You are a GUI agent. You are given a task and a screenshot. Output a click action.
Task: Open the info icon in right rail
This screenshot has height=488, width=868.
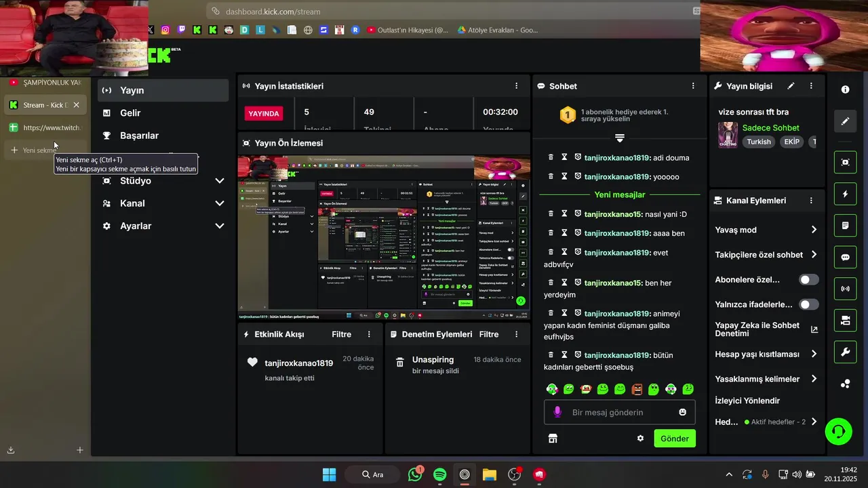pos(845,89)
